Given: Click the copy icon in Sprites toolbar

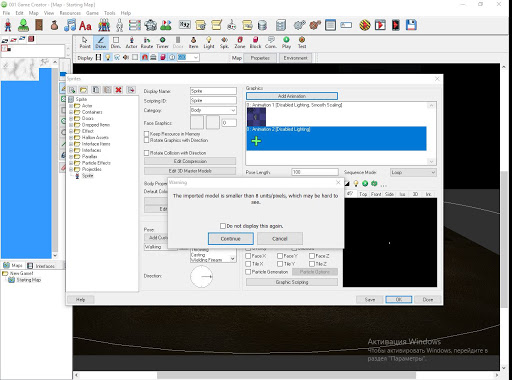Looking at the screenshot, I should [x=96, y=90].
